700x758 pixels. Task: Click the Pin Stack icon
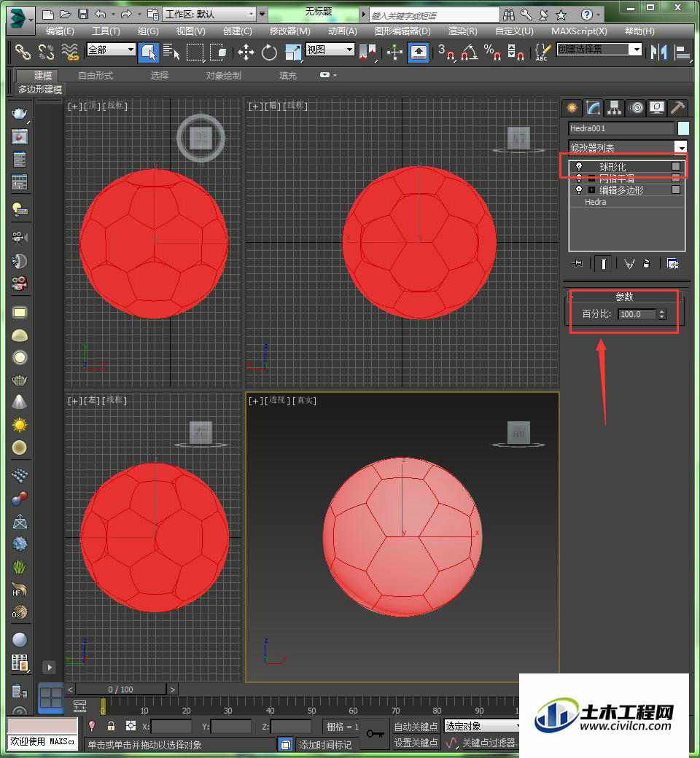pos(577,263)
